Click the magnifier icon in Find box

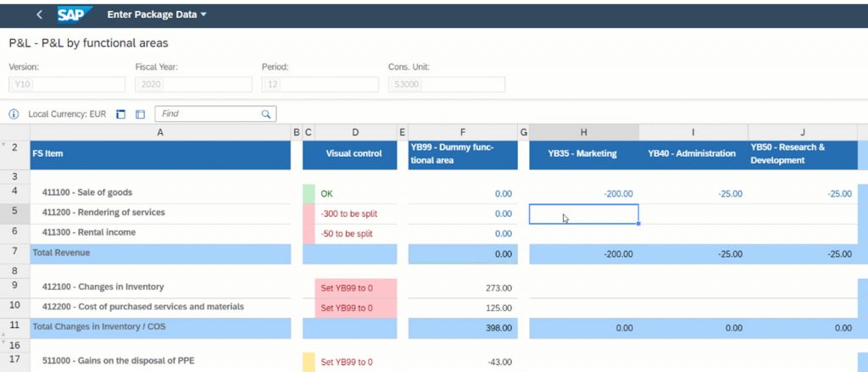(266, 114)
